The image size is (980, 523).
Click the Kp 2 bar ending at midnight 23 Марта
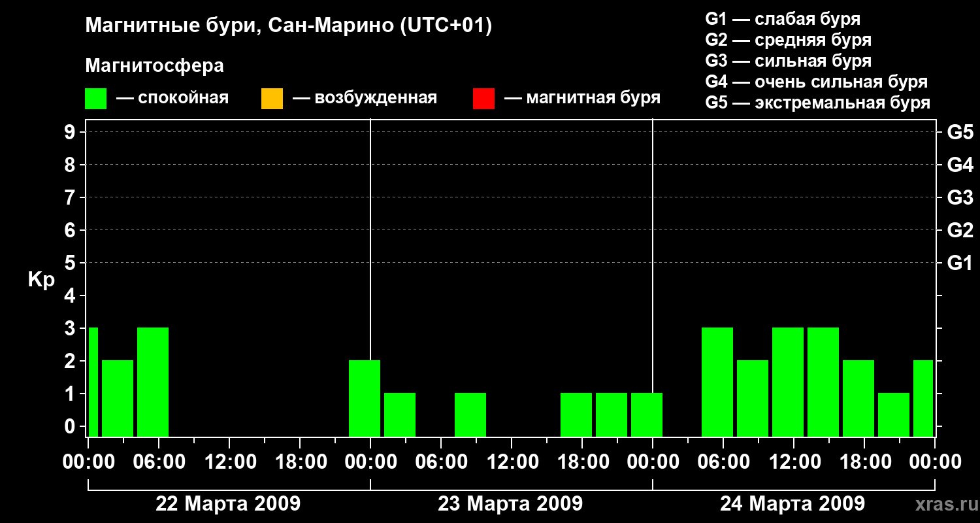(365, 398)
